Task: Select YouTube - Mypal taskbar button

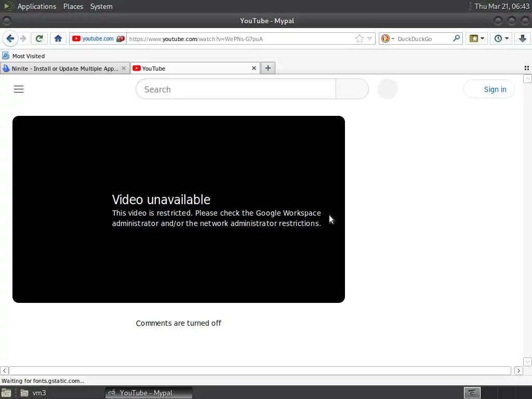Action: (x=149, y=393)
